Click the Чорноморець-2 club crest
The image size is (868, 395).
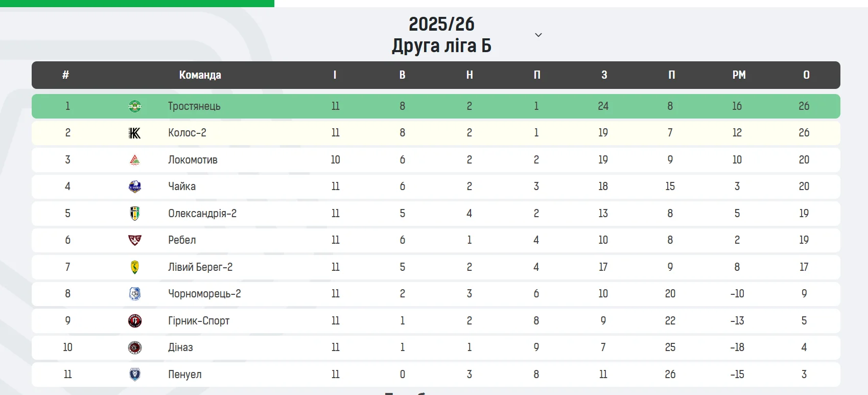(135, 294)
